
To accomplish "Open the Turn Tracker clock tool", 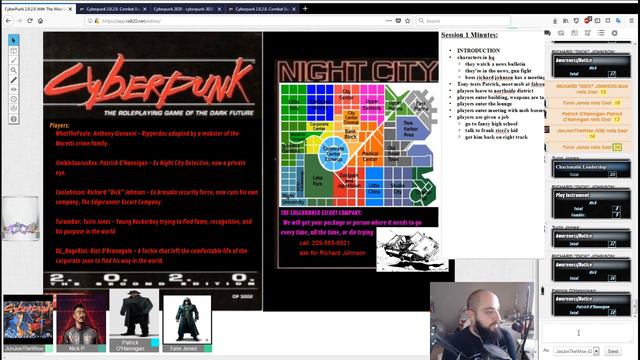I will pos(13,99).
